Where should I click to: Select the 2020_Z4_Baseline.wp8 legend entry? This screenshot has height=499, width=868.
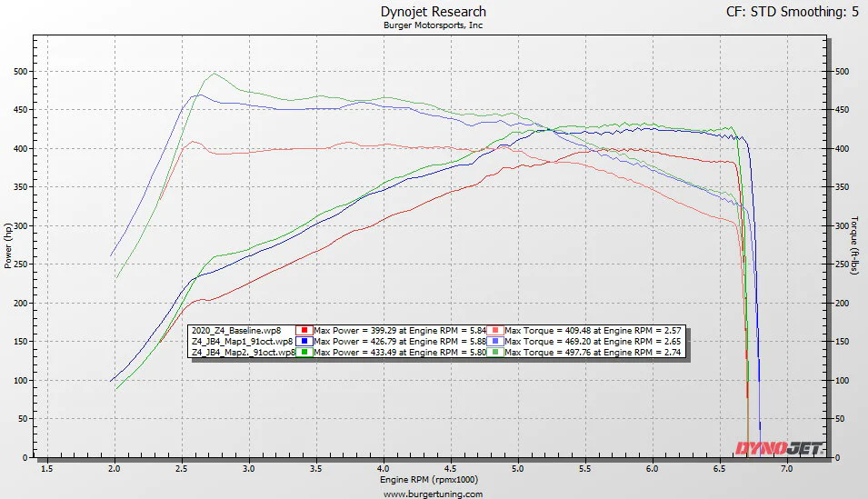pos(236,331)
